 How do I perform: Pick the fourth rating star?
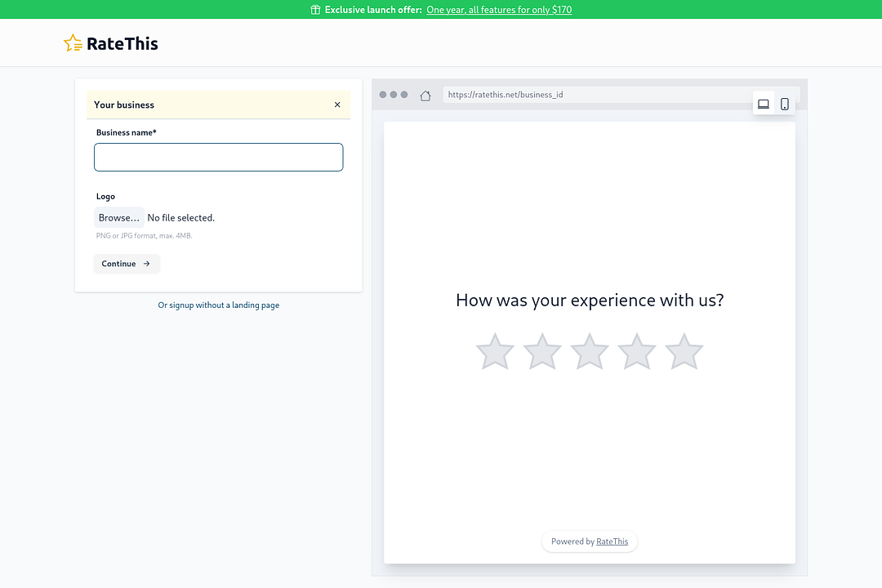[x=637, y=352]
